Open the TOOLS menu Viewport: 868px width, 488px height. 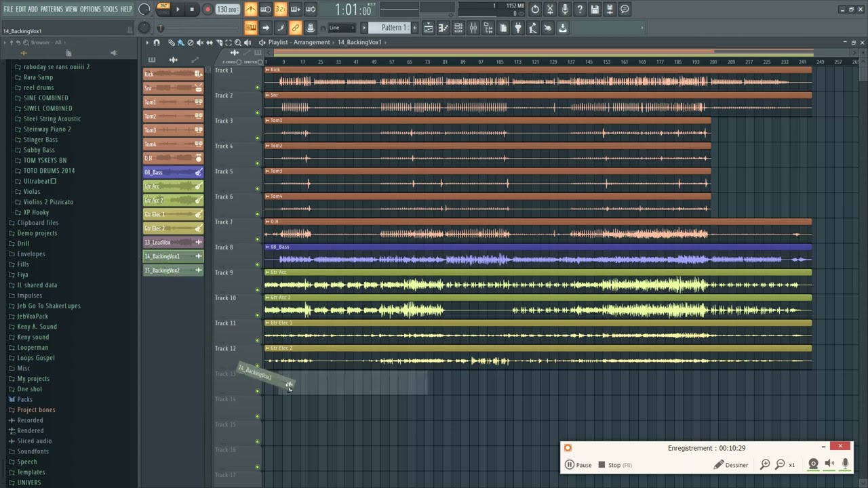110,9
